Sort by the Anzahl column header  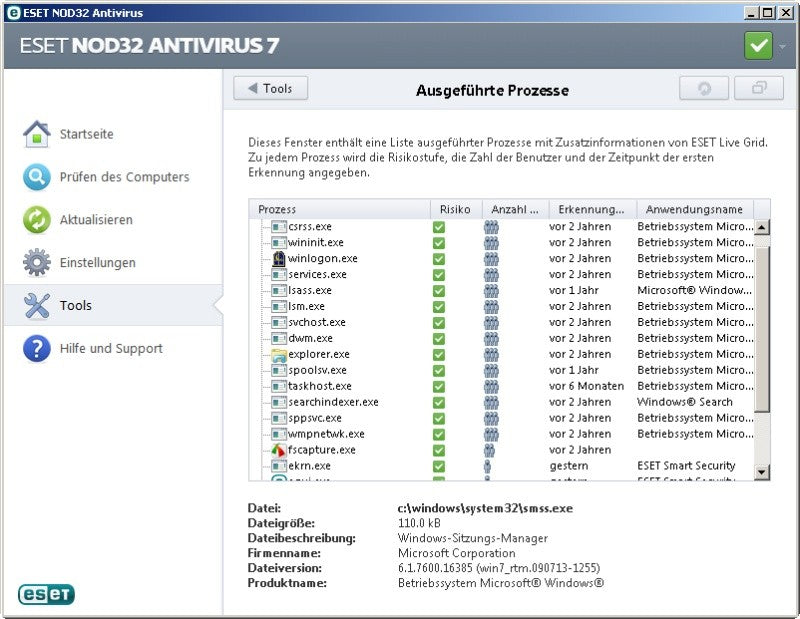pyautogui.click(x=515, y=209)
